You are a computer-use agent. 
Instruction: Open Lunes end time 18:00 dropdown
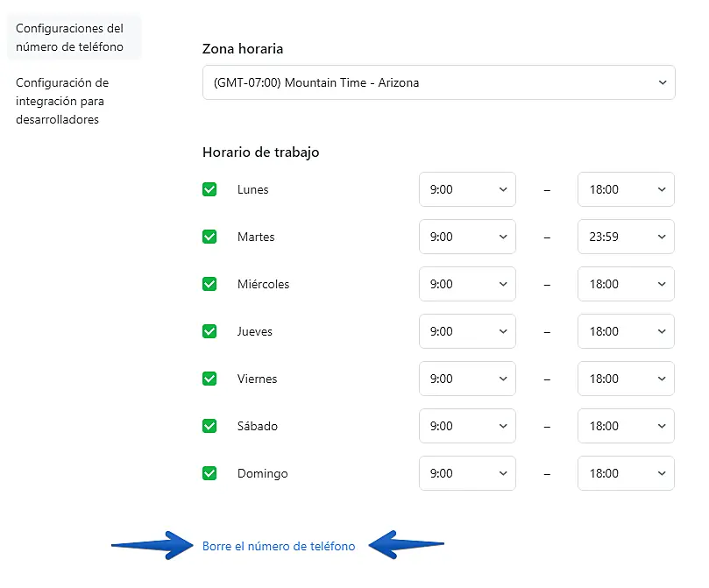point(626,189)
